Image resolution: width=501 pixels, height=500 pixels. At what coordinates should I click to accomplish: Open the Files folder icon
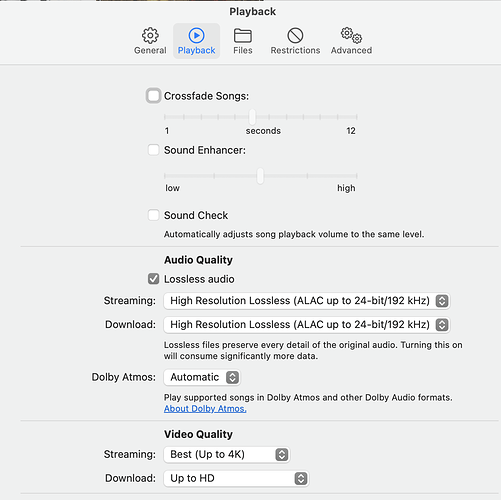pos(243,36)
